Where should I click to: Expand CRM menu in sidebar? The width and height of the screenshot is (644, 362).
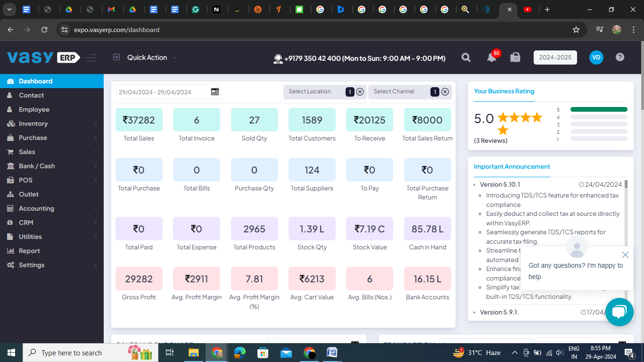tap(52, 222)
